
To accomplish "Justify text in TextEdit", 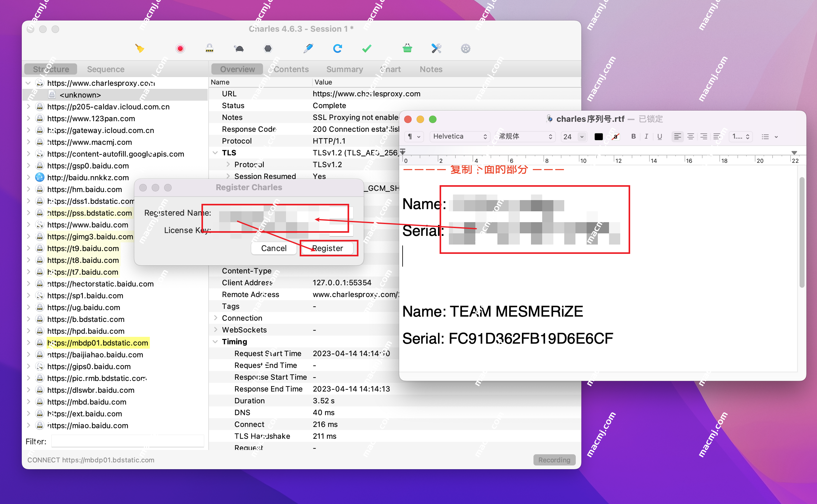I will pyautogui.click(x=717, y=137).
